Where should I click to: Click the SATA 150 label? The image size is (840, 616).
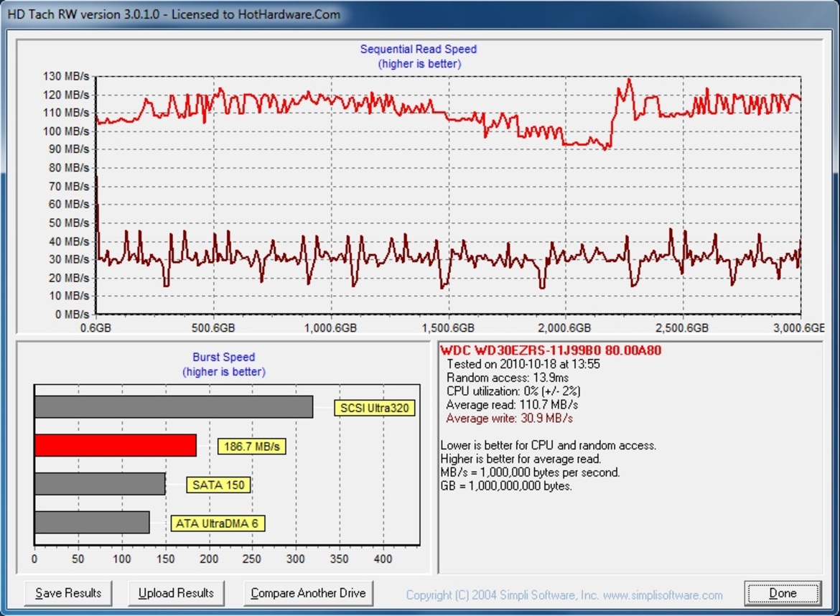218,485
